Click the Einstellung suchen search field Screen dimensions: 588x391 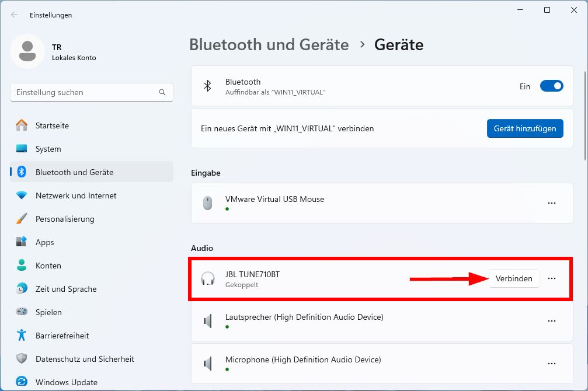point(91,92)
